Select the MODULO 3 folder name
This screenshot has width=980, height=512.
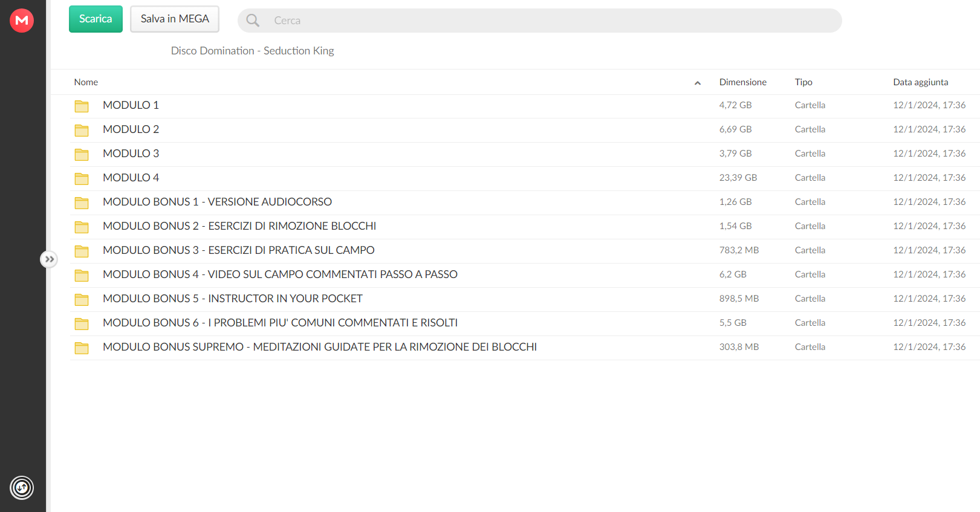131,154
